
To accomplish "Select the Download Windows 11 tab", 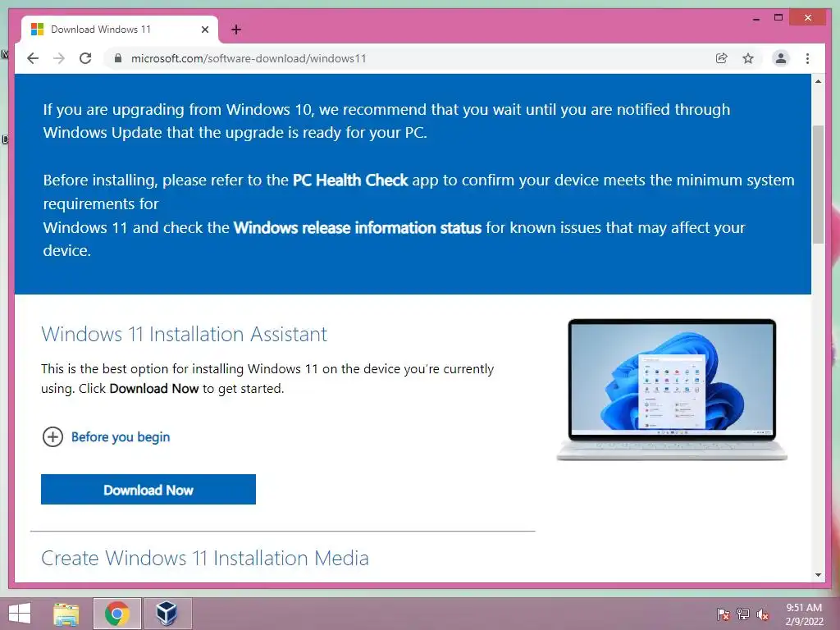I will click(x=120, y=30).
